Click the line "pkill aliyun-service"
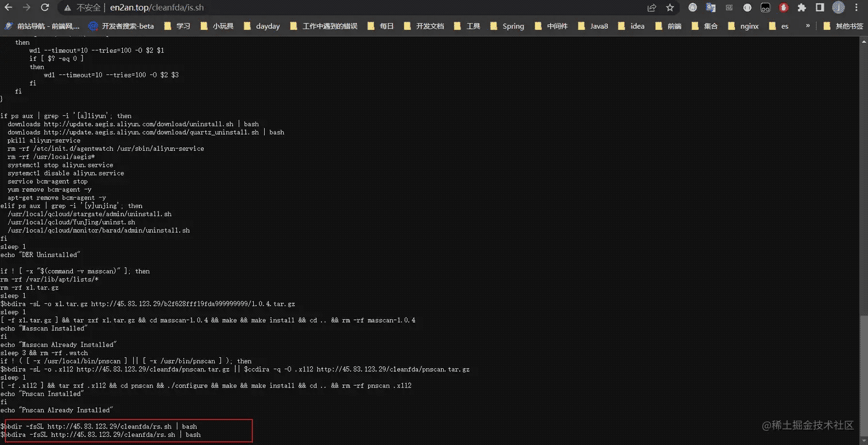 click(x=44, y=140)
